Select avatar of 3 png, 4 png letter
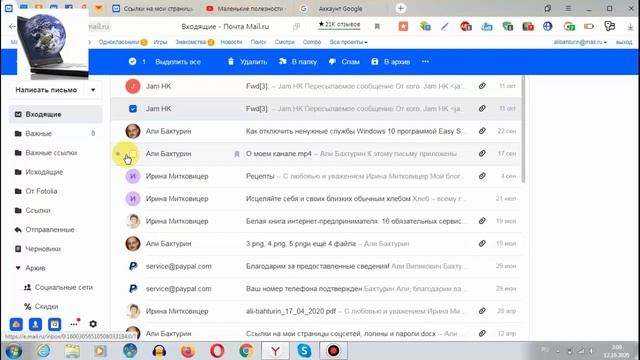 [x=133, y=243]
